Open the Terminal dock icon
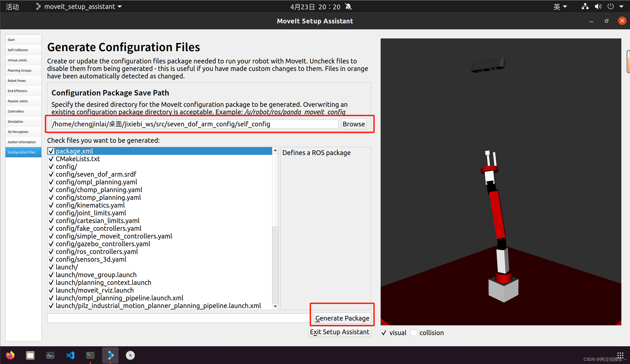630x364 pixels. click(x=90, y=355)
